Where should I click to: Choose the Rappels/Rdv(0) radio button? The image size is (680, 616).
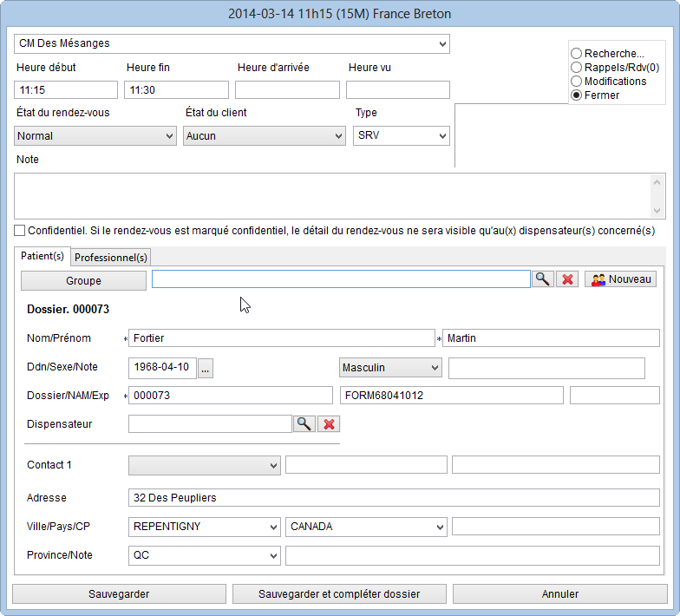click(577, 68)
